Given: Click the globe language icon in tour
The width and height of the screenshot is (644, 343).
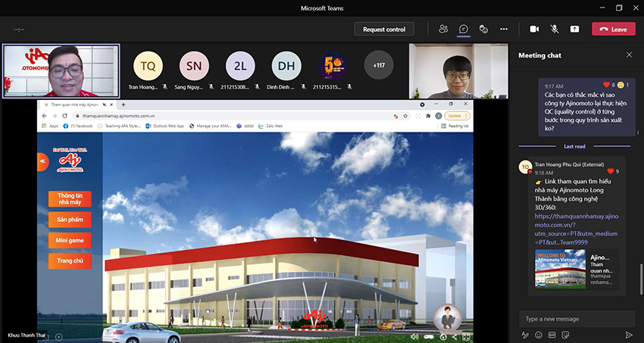Looking at the screenshot, I should point(443,337).
